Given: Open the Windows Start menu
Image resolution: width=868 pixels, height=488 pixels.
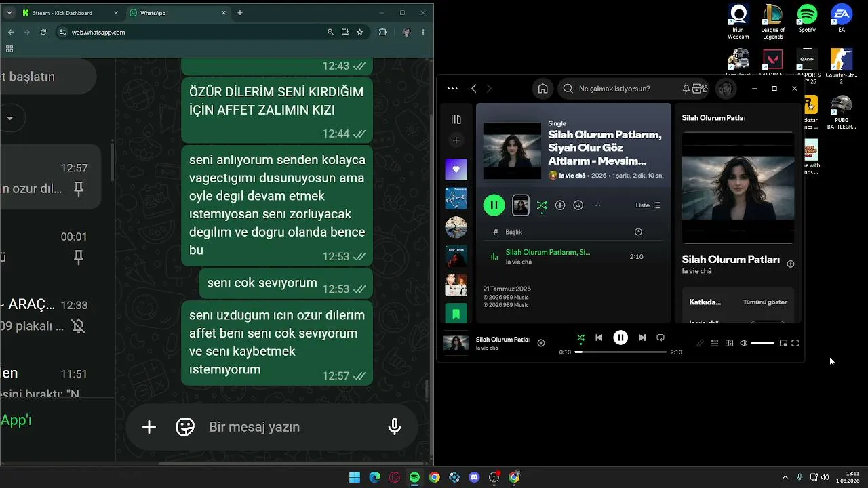Looking at the screenshot, I should [355, 477].
